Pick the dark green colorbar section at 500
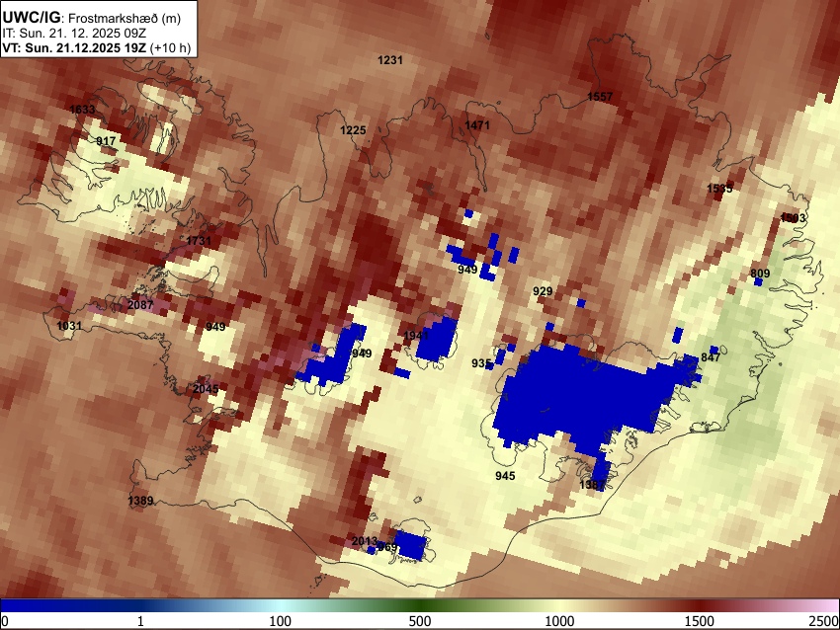 (419, 605)
